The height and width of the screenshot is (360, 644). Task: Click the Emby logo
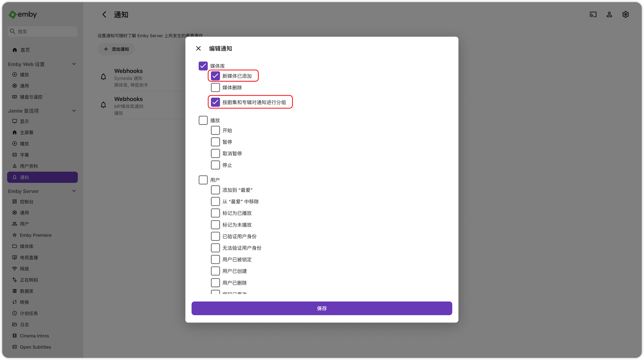point(23,15)
